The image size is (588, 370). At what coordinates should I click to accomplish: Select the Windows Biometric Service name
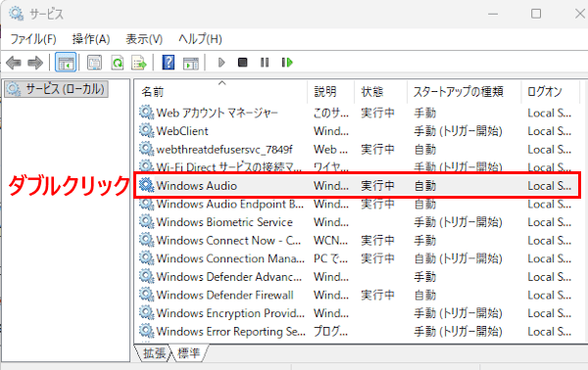(224, 221)
